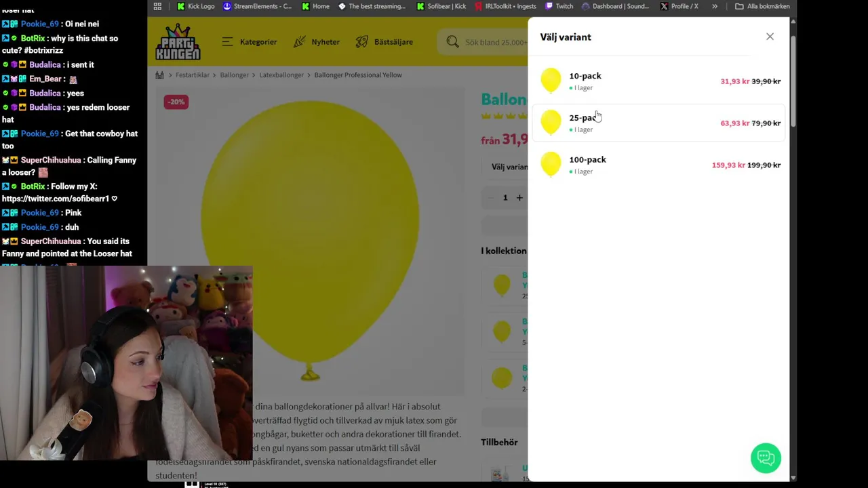Open the apps grid in bookmarks bar
Image resolution: width=868 pixels, height=488 pixels.
[x=157, y=6]
